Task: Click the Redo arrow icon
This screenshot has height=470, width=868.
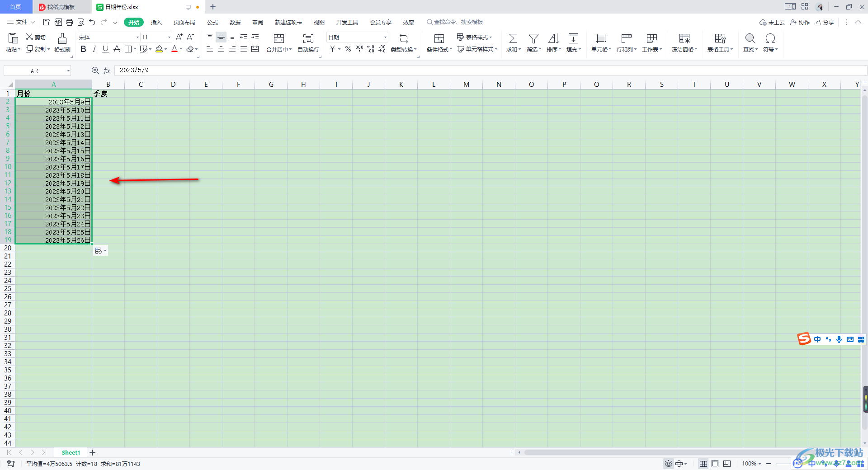Action: [104, 22]
